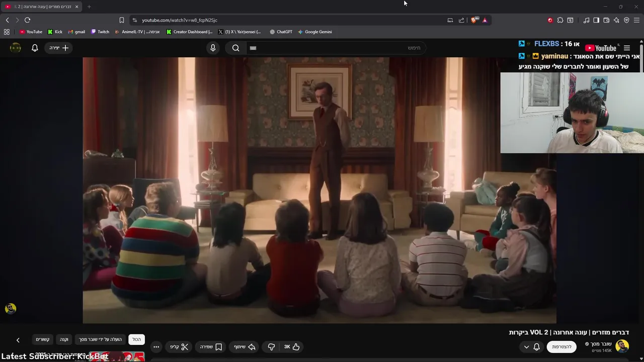This screenshot has width=644, height=362.
Task: Click the Brave Shields lion icon
Action: point(474,20)
